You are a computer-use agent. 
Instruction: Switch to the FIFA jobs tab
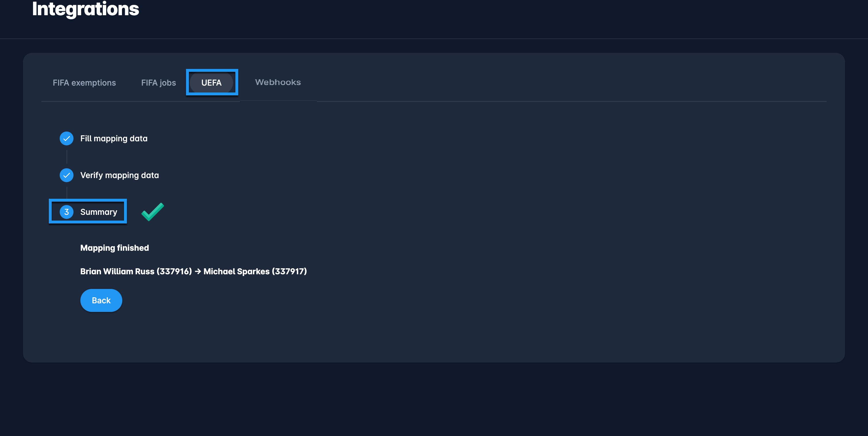click(x=158, y=83)
